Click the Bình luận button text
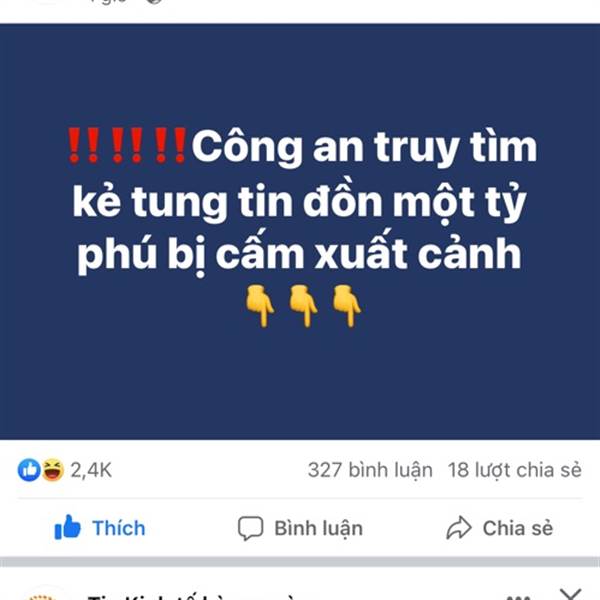 [319, 529]
